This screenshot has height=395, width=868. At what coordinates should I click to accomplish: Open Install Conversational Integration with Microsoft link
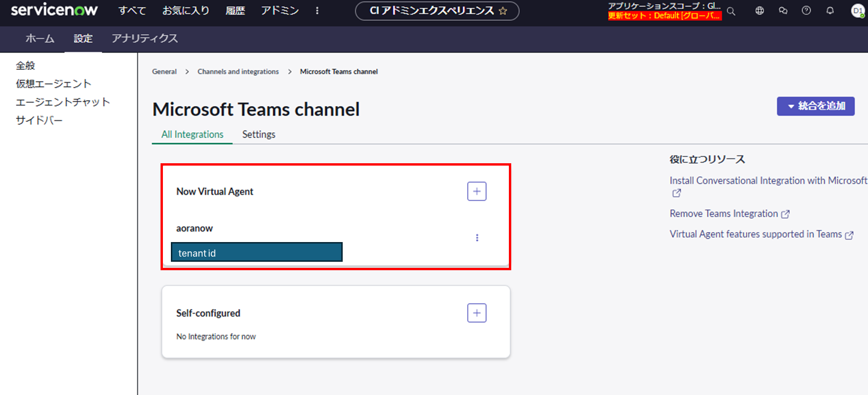click(768, 181)
